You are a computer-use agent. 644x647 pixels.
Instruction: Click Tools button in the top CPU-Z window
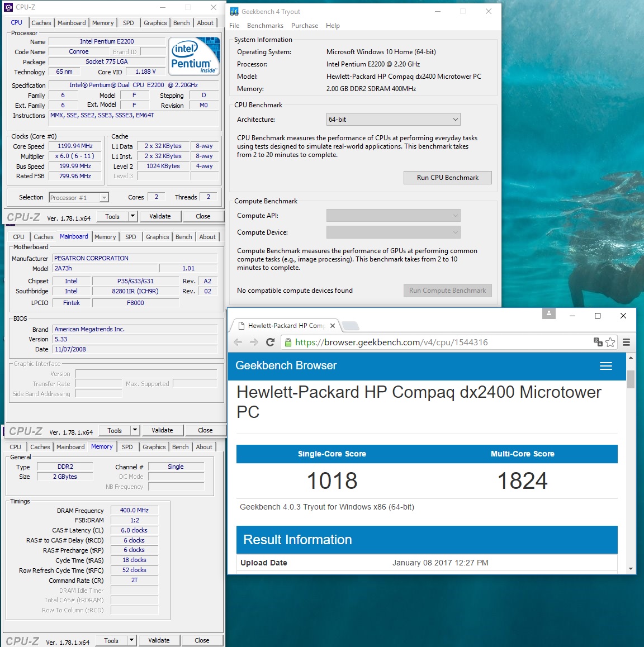[112, 216]
